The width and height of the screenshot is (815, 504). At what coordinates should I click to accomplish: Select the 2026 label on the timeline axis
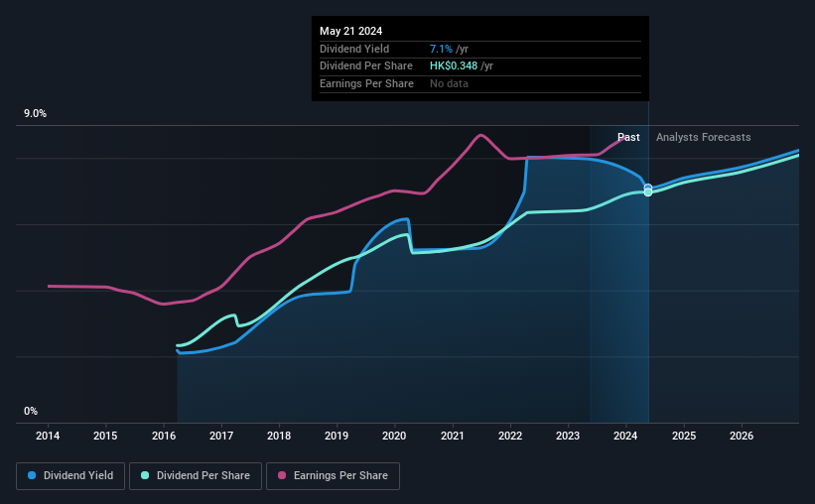point(742,436)
